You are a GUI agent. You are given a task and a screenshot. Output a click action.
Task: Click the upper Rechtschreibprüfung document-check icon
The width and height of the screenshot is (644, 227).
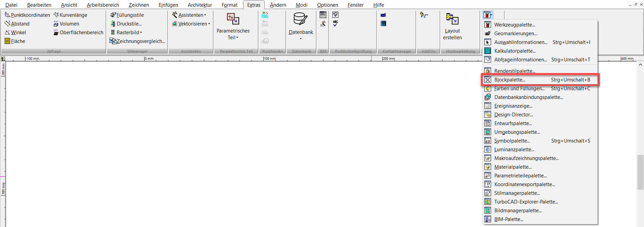(335, 15)
